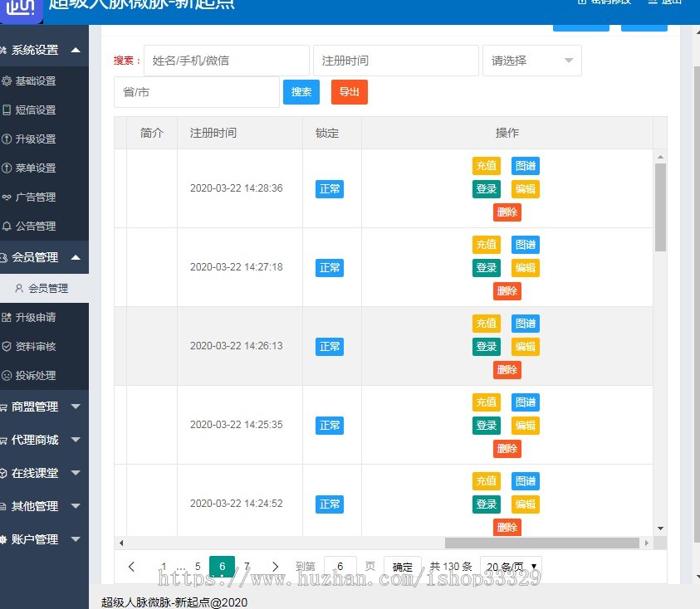Expand the 商盟管理 sidebar menu
The image size is (700, 609).
pyautogui.click(x=37, y=407)
